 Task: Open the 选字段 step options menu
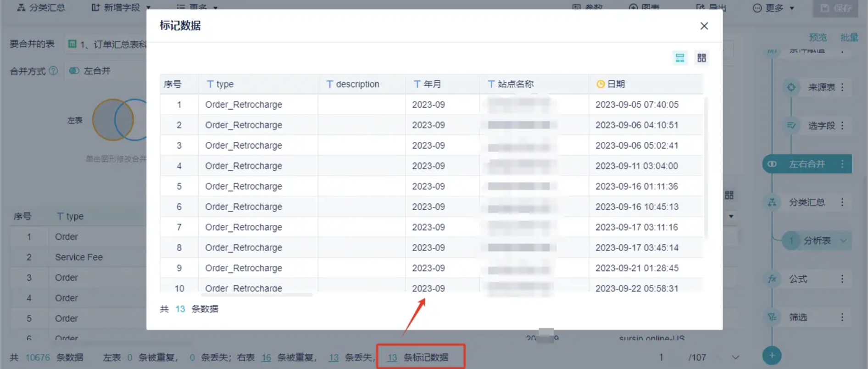pyautogui.click(x=842, y=126)
